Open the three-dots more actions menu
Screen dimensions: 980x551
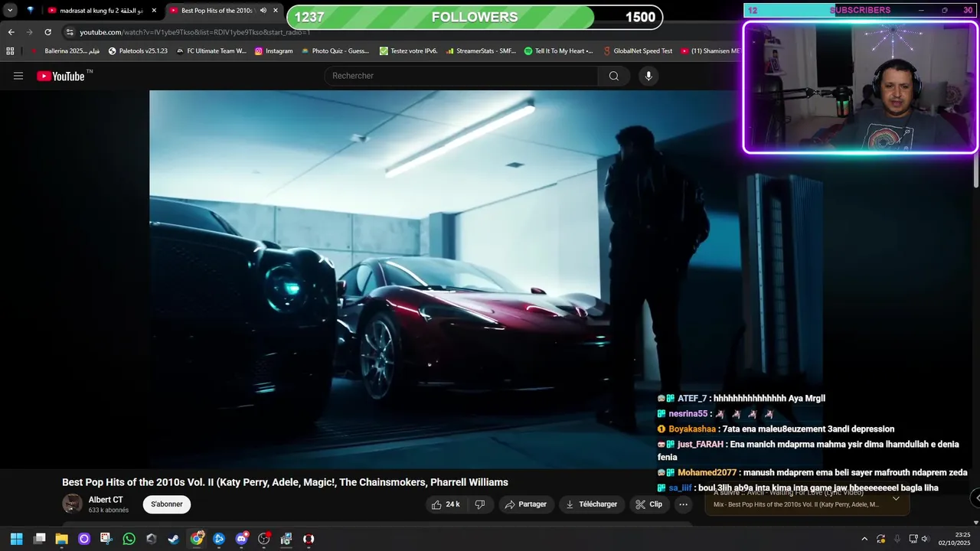684,504
